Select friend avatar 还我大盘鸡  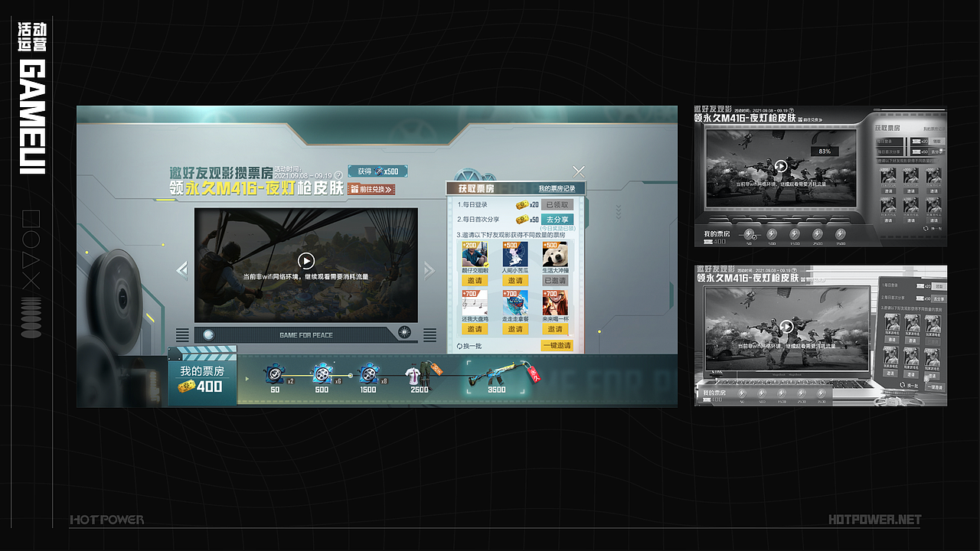475,302
